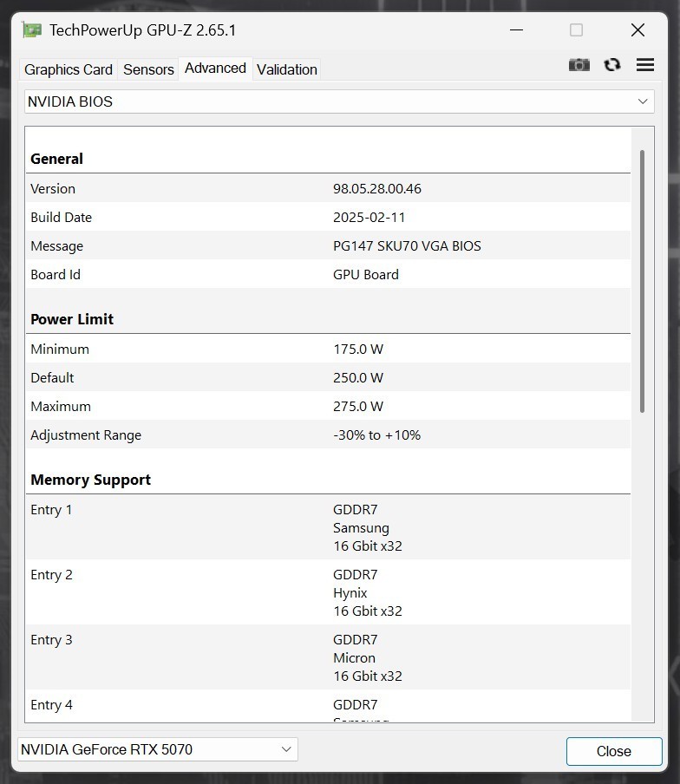
Task: Capture a screenshot with the camera icon
Action: tap(579, 64)
